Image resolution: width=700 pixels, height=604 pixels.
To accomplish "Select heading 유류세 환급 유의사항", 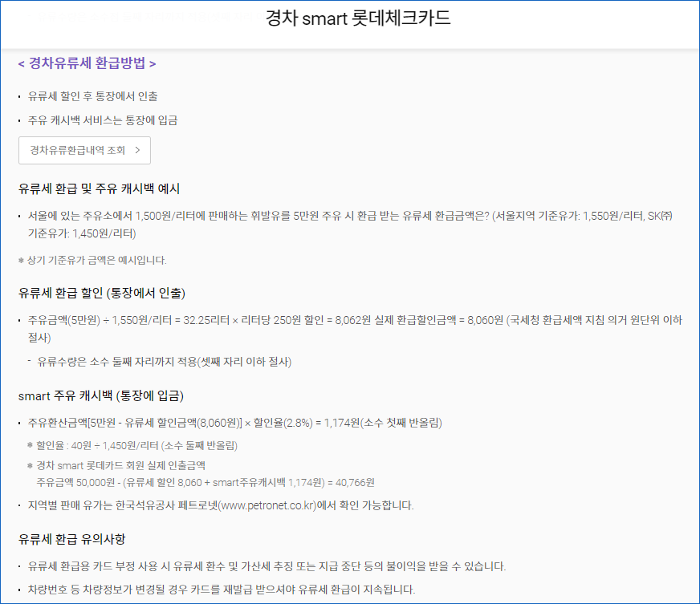I will click(72, 539).
